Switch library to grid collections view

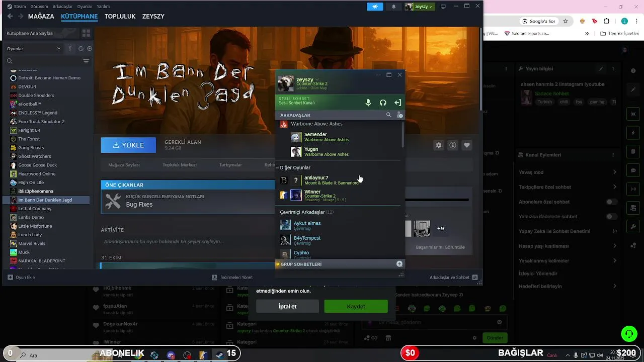pos(86,33)
